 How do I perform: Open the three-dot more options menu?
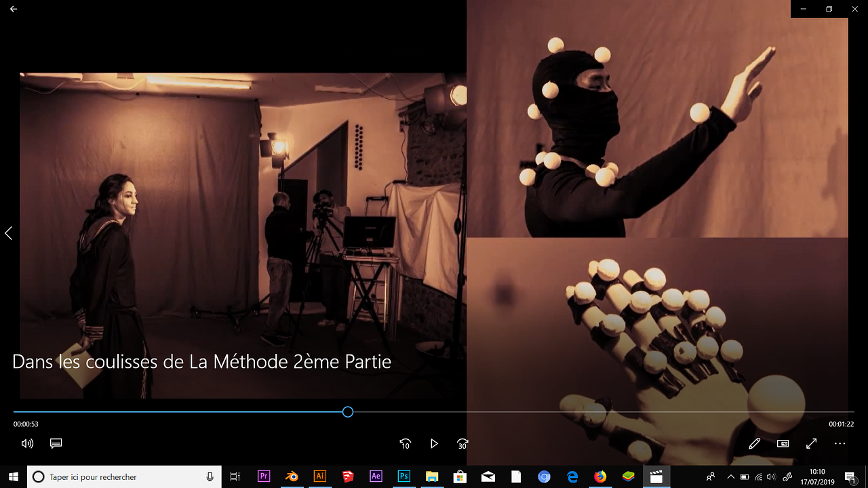pos(840,443)
